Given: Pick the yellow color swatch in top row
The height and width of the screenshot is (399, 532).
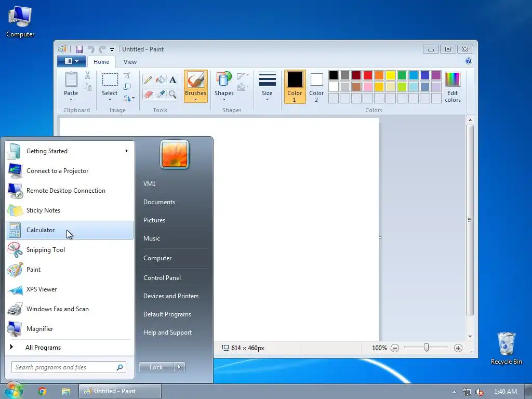Looking at the screenshot, I should [391, 75].
